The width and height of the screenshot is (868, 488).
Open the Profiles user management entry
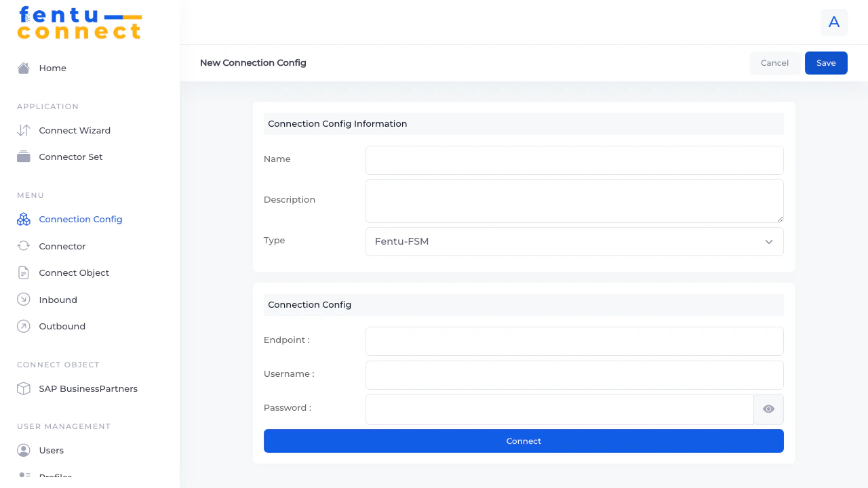tap(56, 476)
